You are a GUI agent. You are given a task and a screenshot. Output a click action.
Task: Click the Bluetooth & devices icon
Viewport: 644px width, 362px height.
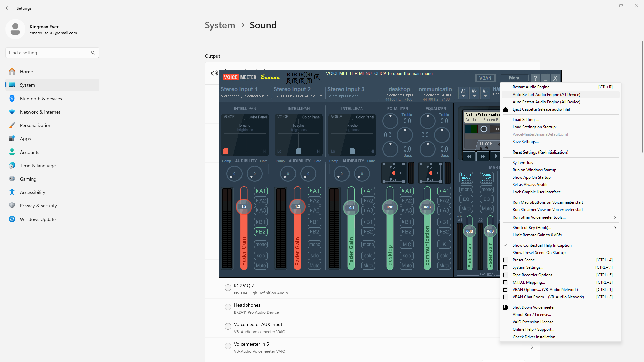(12, 99)
